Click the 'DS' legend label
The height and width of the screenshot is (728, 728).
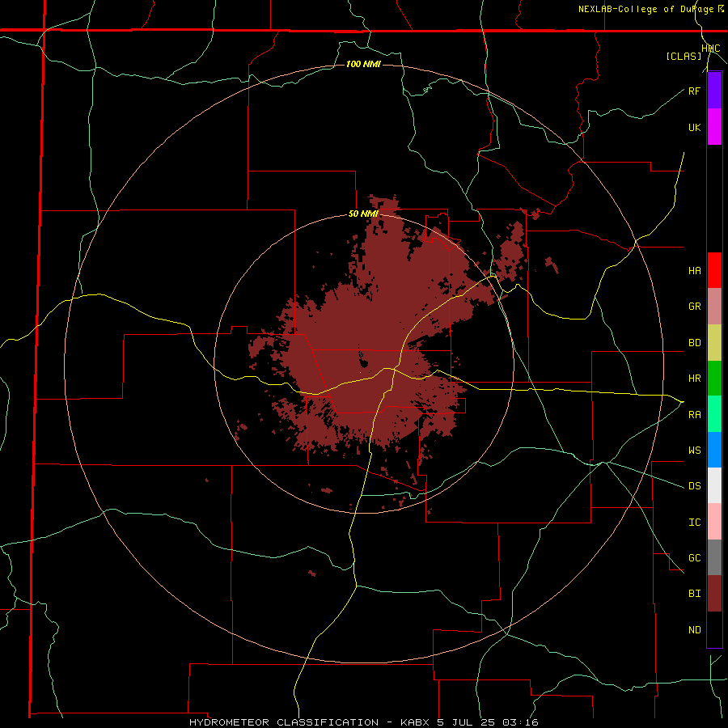[x=694, y=486]
